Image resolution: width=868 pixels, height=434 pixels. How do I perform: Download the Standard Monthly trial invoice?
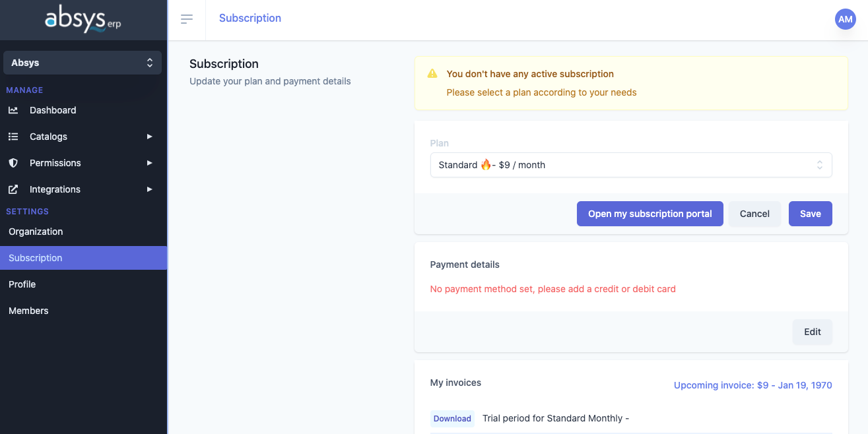[x=452, y=418]
